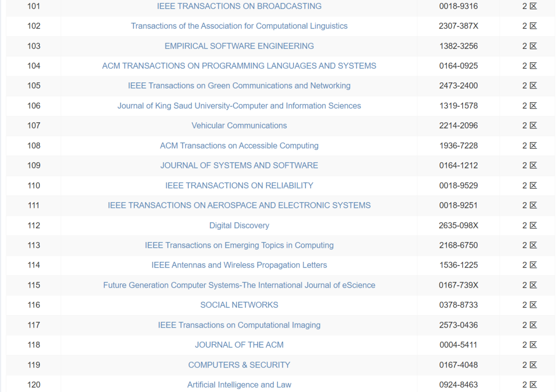Click row number 120
This screenshot has width=560, height=392.
pyautogui.click(x=34, y=385)
